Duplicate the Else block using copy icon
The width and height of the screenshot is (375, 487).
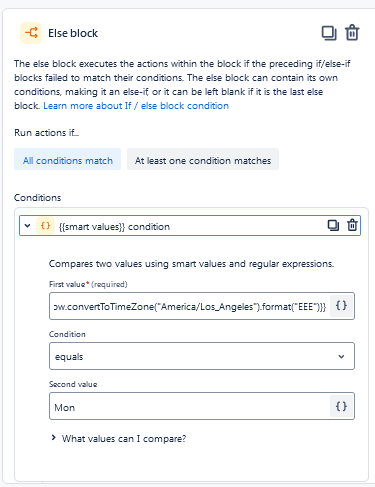click(x=329, y=33)
